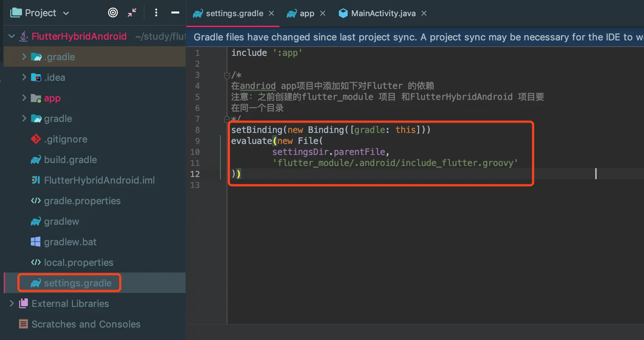The height and width of the screenshot is (340, 644).
Task: Select gradle.properties file
Action: tap(82, 201)
